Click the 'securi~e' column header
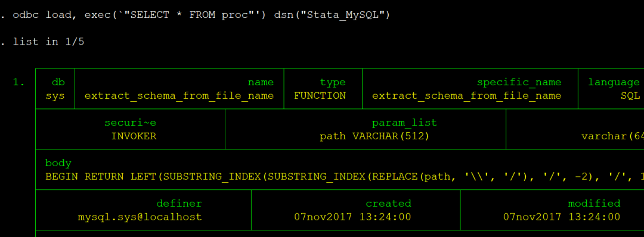 click(130, 123)
